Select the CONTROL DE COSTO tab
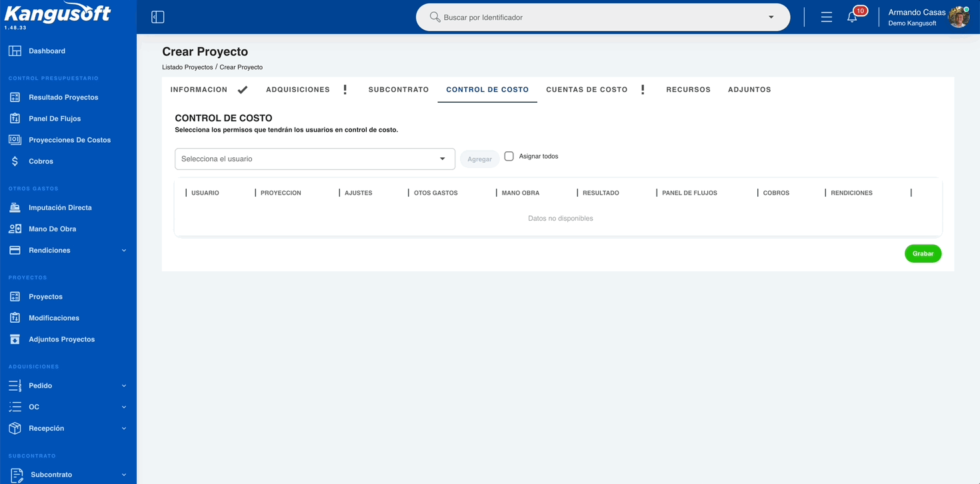This screenshot has width=980, height=484. [487, 89]
